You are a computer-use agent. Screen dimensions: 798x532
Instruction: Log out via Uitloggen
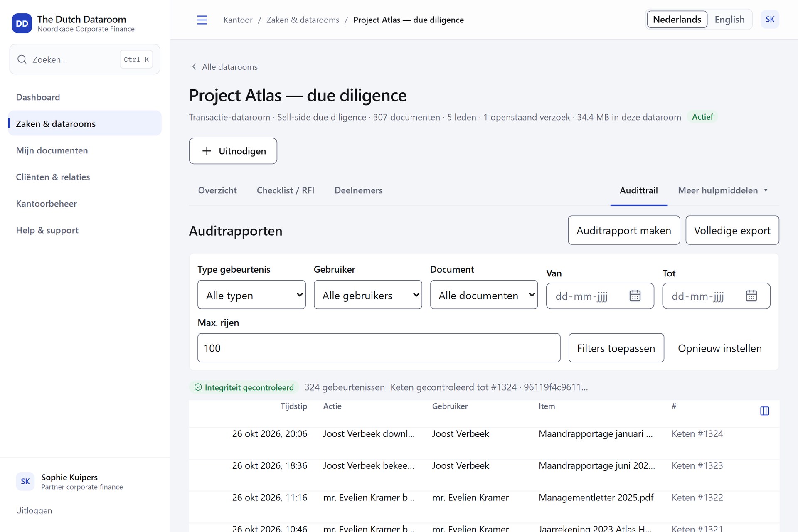(34, 510)
